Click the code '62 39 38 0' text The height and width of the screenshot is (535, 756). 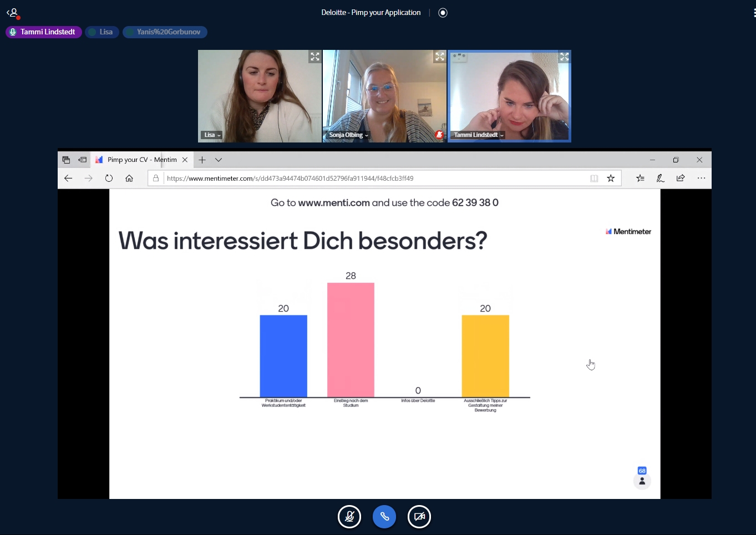[475, 203]
